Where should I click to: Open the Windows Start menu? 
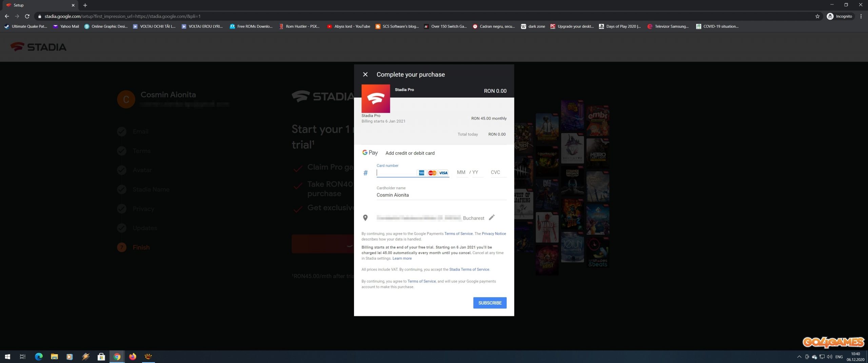click(7, 357)
